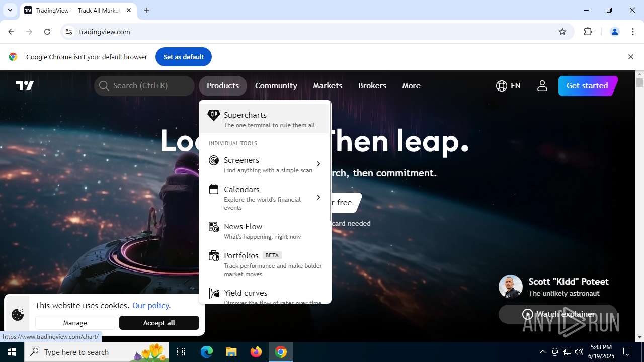Open the Our policy link
Screen dimensions: 644x362
click(151, 305)
